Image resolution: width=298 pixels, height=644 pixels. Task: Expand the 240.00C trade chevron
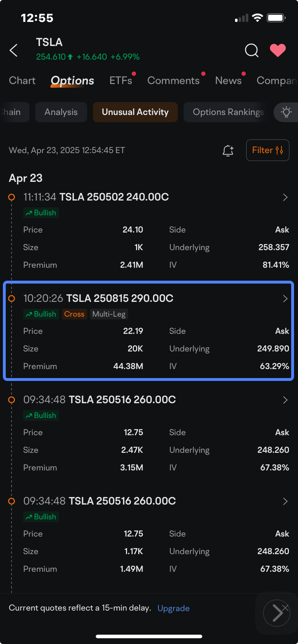[x=285, y=197]
